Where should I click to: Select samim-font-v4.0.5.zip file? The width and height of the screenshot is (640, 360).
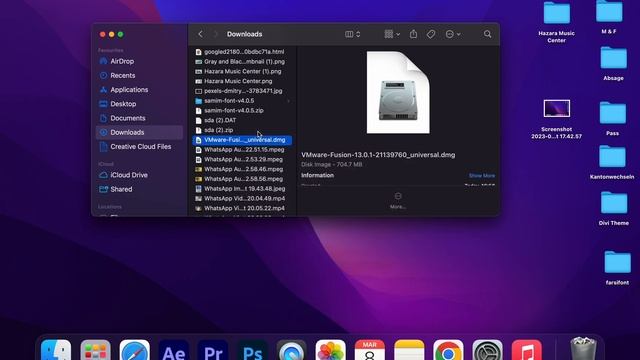tap(242, 111)
